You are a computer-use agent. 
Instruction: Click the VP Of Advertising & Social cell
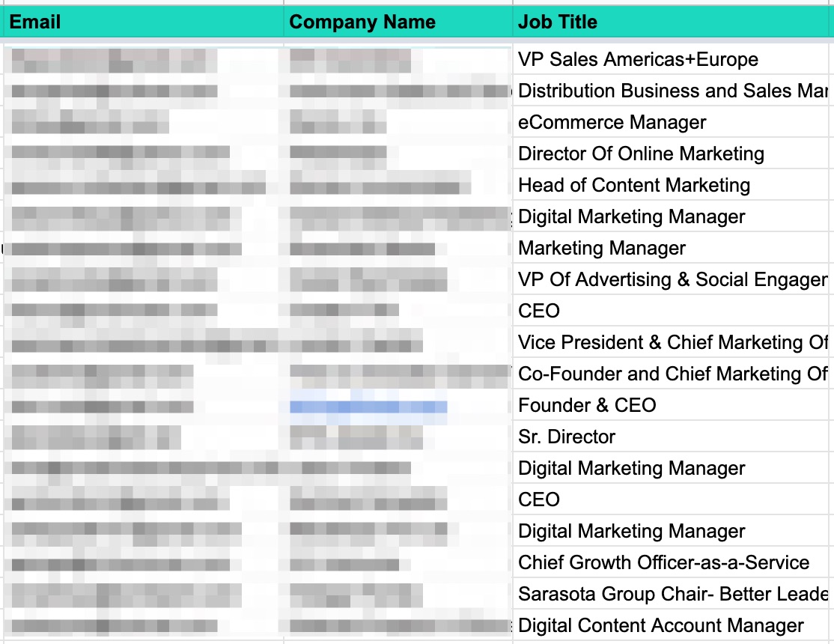click(672, 280)
